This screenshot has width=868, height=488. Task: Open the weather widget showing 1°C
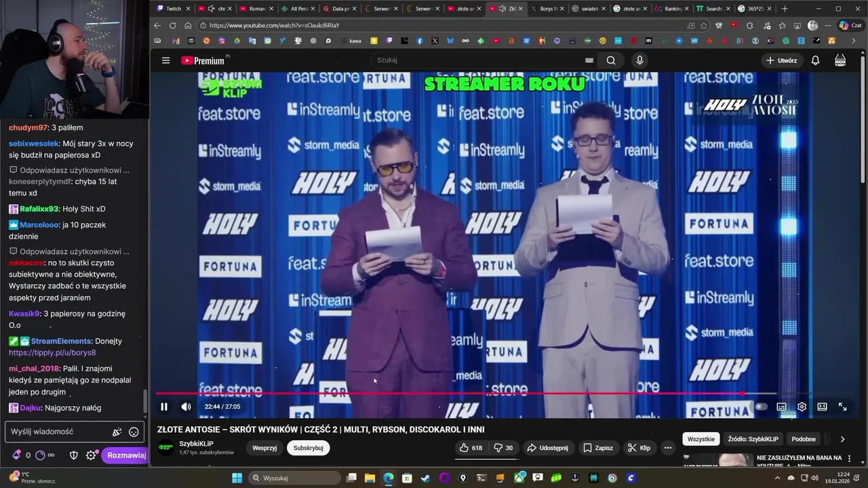[31, 478]
